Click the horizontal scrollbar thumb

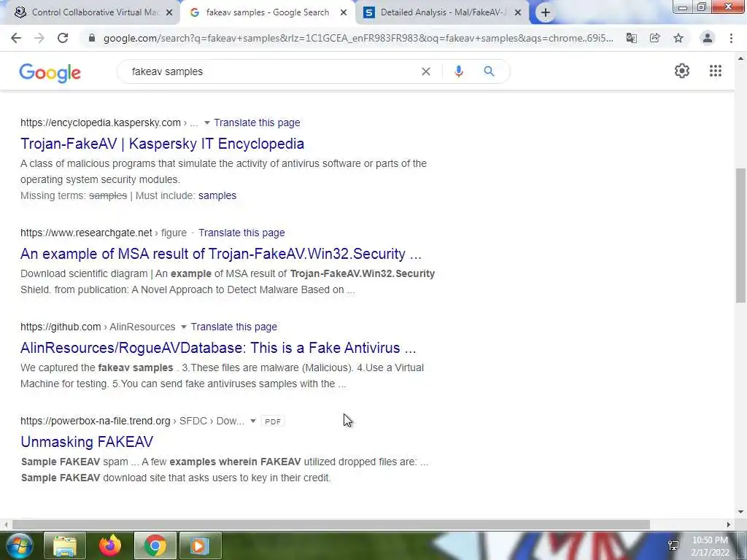pos(331,524)
